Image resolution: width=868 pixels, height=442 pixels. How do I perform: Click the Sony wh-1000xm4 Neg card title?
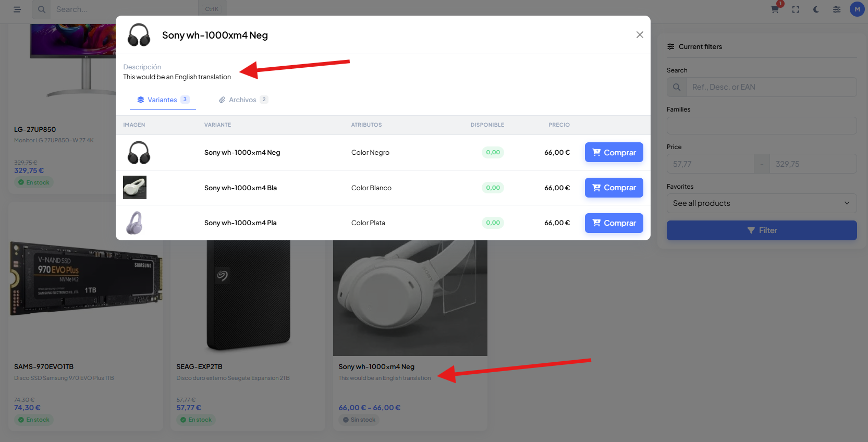(x=376, y=366)
